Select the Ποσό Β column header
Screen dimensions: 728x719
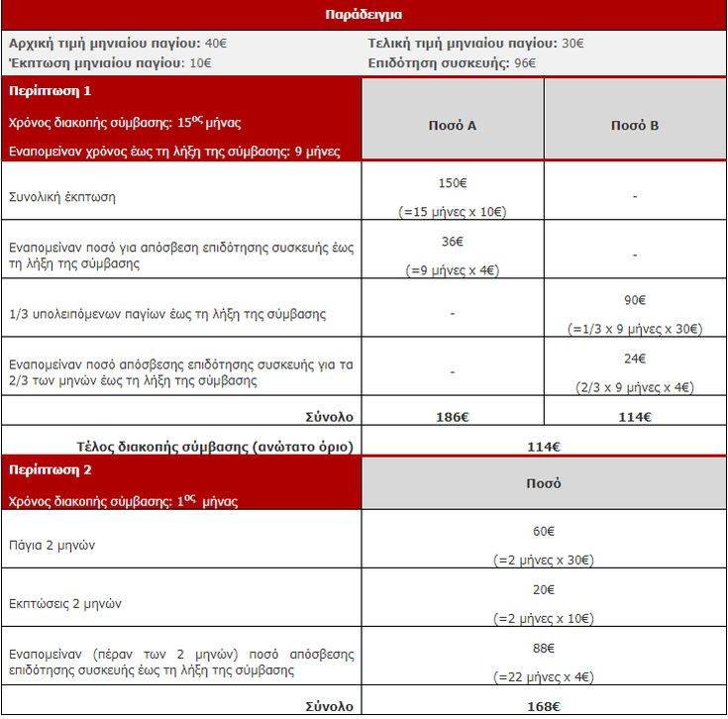pos(634,126)
